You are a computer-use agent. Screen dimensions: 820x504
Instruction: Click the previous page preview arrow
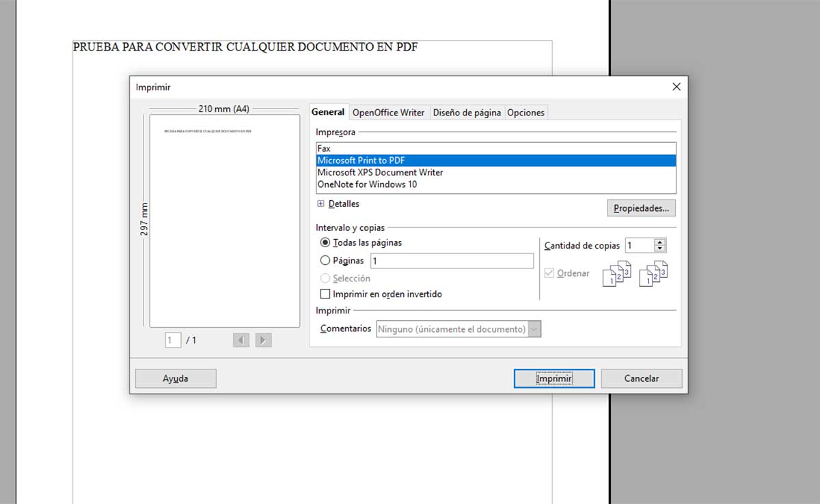click(241, 339)
